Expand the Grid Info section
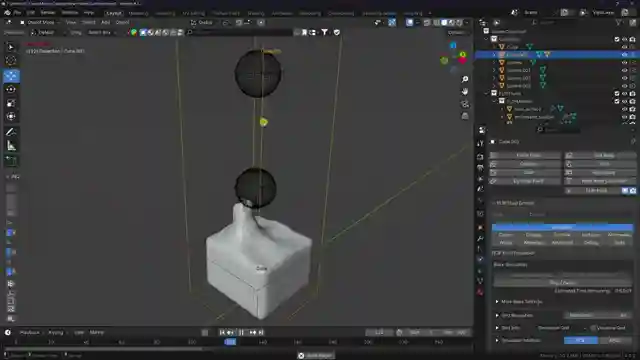Screen dimensions: 640x360 [x=497, y=328]
